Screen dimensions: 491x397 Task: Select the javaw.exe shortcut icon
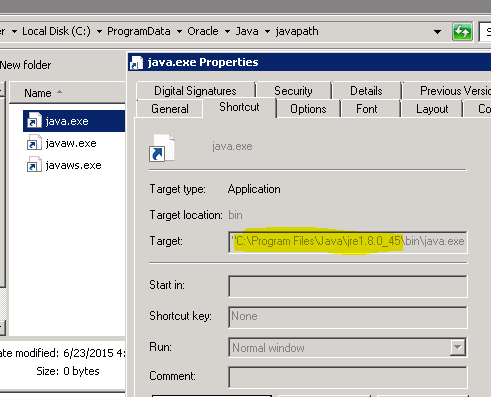click(x=34, y=143)
